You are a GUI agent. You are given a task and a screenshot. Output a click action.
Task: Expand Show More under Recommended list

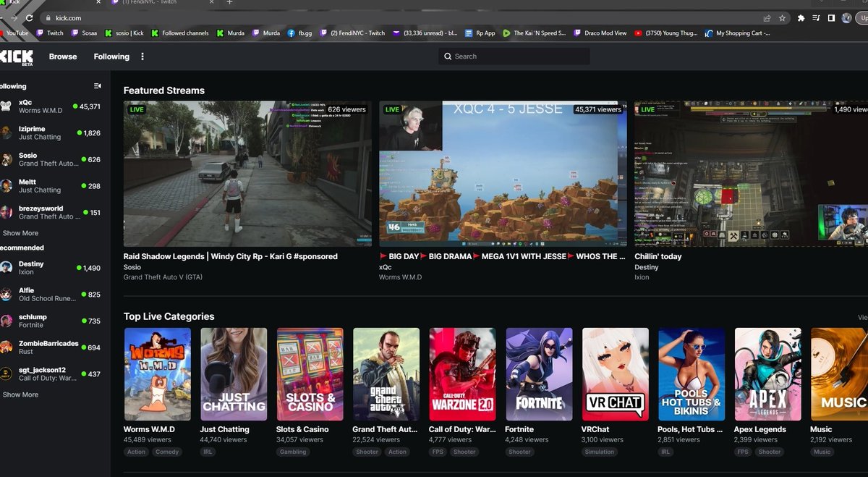coord(20,394)
